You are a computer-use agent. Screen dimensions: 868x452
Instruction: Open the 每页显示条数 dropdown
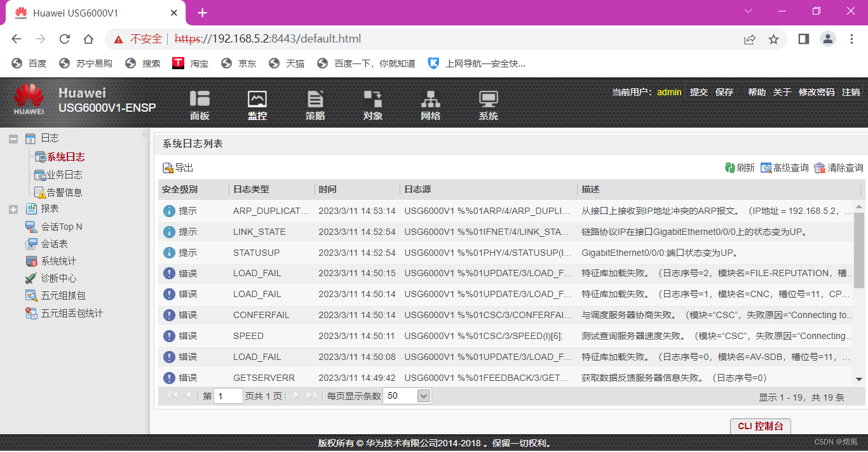coord(424,396)
